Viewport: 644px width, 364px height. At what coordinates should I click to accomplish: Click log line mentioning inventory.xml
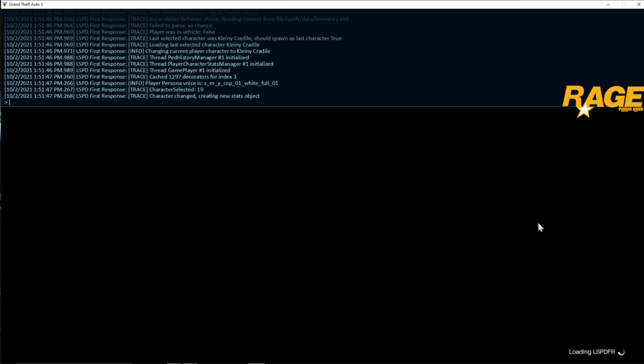click(176, 19)
